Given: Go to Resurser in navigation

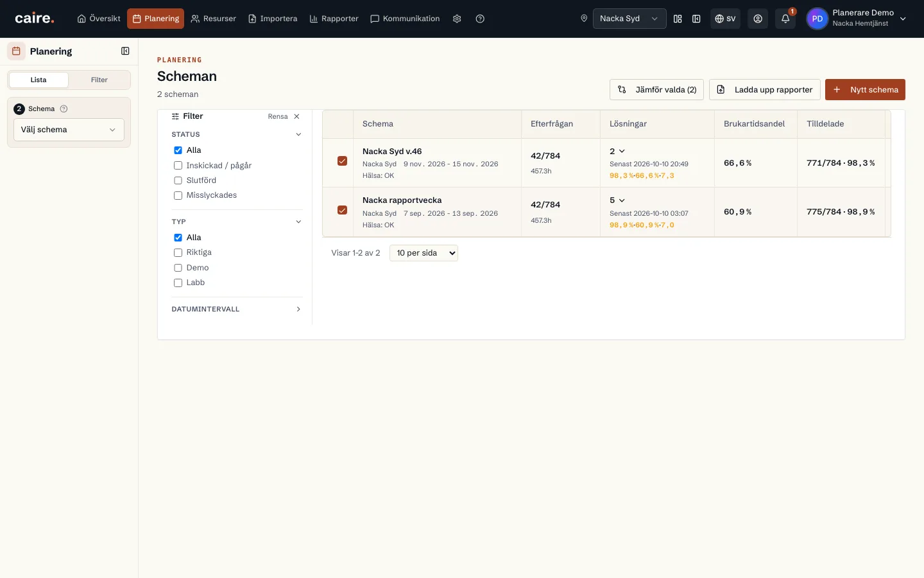Looking at the screenshot, I should (214, 19).
